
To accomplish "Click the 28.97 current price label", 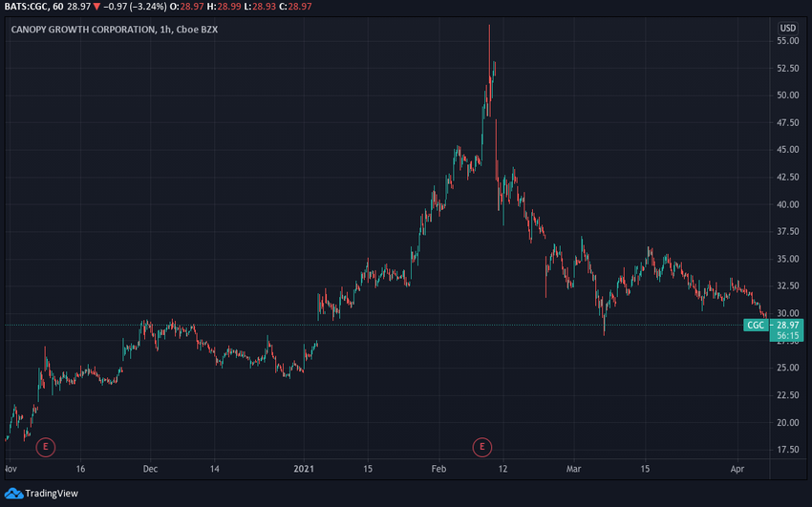I will (788, 325).
